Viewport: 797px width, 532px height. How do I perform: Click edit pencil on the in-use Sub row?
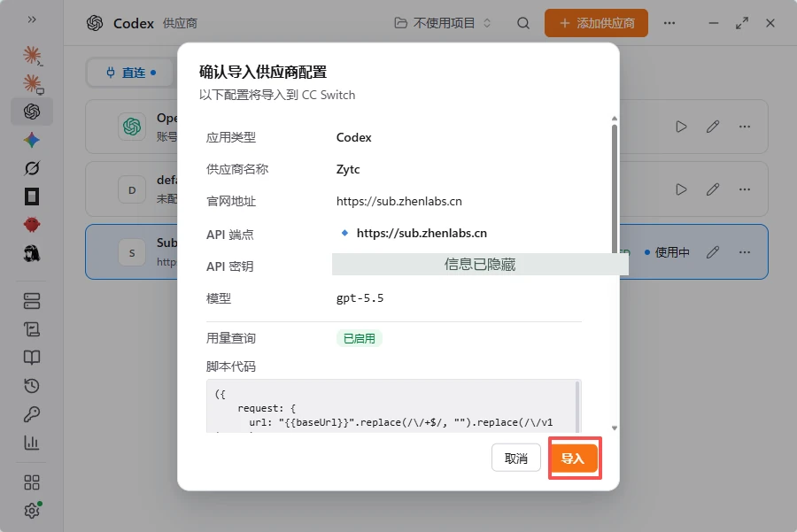click(x=713, y=252)
